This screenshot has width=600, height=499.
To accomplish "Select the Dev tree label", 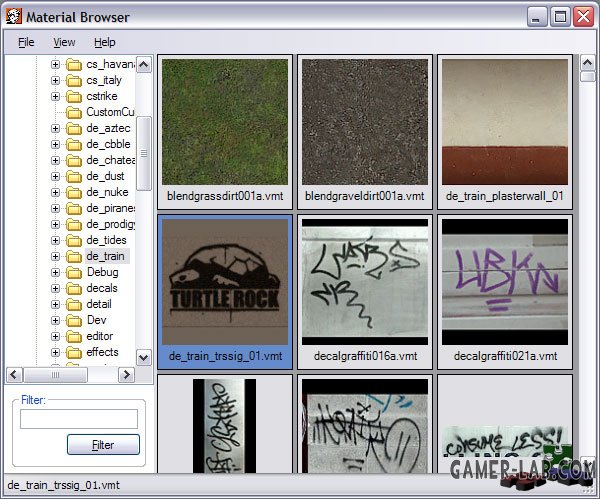I will click(x=96, y=320).
